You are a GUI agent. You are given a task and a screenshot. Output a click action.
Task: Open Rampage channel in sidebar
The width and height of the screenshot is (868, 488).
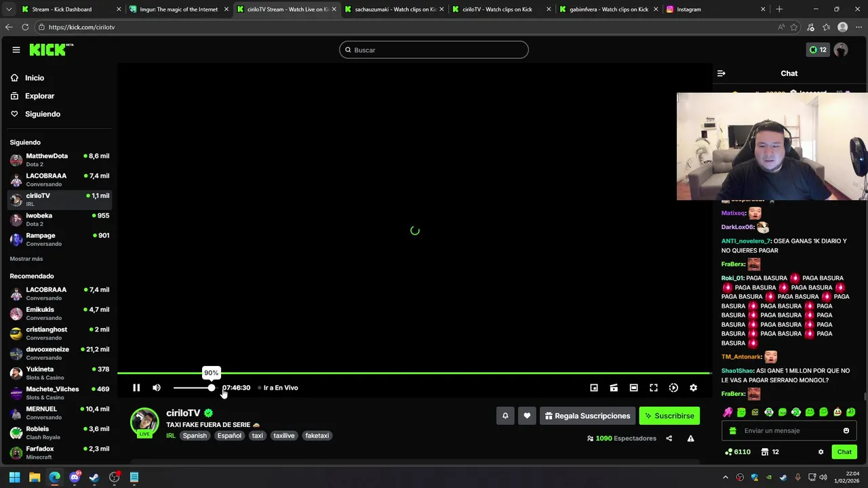click(x=59, y=239)
